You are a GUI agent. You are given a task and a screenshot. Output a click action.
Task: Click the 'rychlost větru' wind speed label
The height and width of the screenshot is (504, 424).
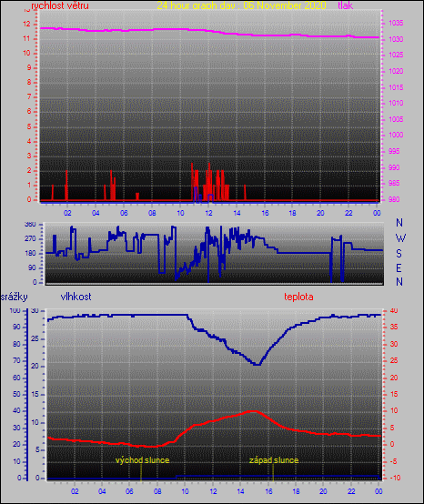[60, 5]
